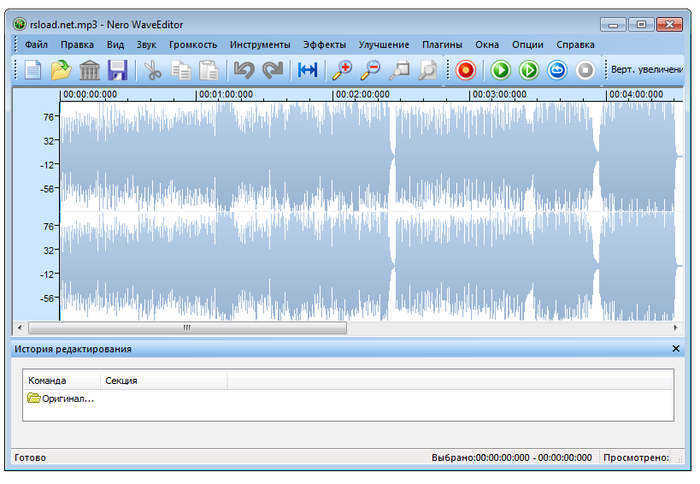Minimize the Nero WaveEditor window
This screenshot has width=700, height=484.
(613, 25)
